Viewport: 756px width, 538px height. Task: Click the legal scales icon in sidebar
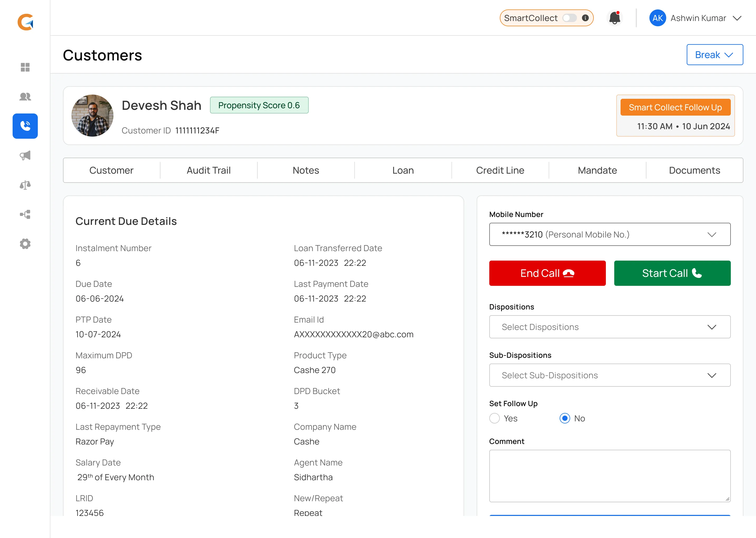point(25,185)
